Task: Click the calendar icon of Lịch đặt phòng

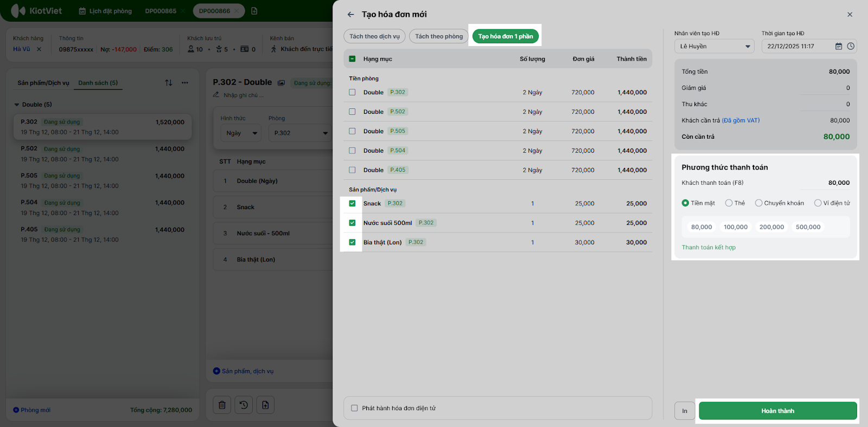Action: point(82,11)
